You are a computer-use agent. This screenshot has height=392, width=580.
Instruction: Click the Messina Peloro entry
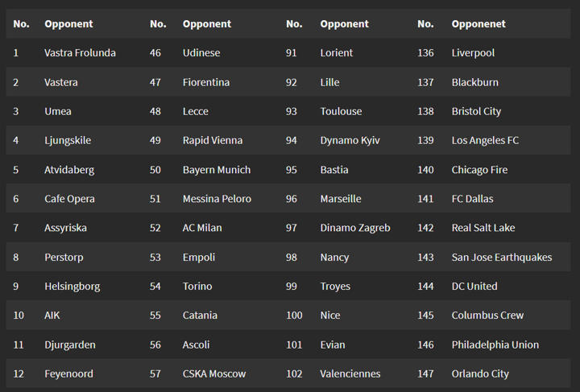coord(217,199)
